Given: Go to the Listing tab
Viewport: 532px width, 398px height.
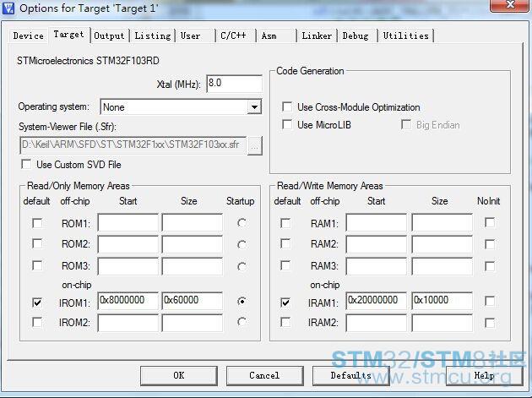Looking at the screenshot, I should (153, 35).
